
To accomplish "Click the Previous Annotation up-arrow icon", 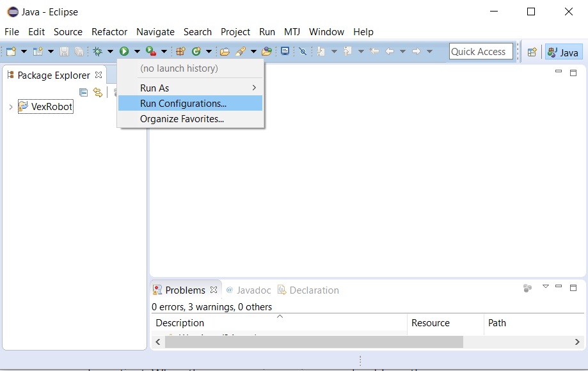I will tap(347, 51).
